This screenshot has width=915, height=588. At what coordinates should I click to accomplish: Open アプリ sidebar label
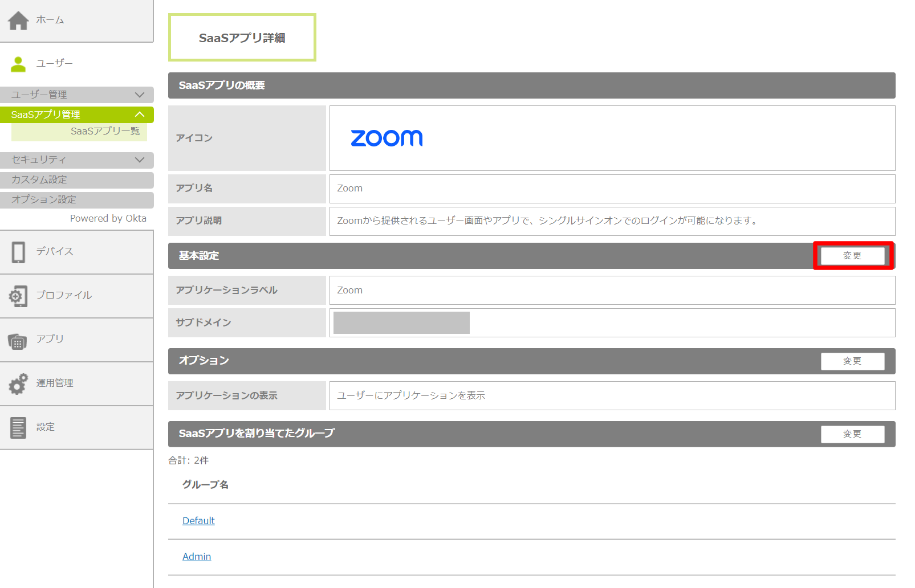coord(50,338)
